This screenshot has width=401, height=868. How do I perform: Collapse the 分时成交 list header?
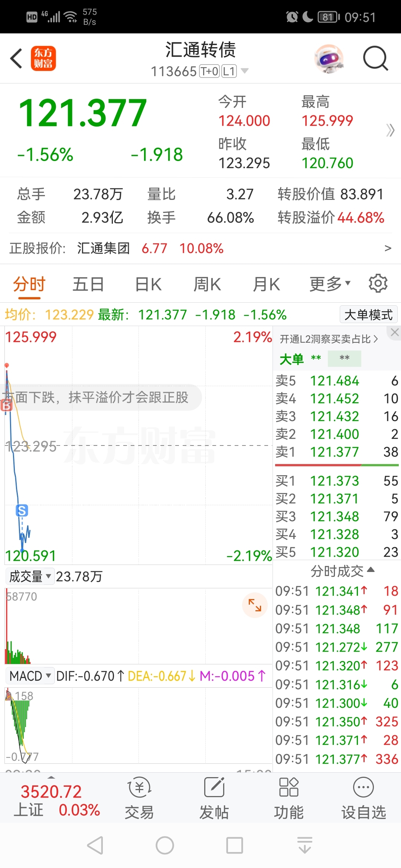click(x=342, y=571)
